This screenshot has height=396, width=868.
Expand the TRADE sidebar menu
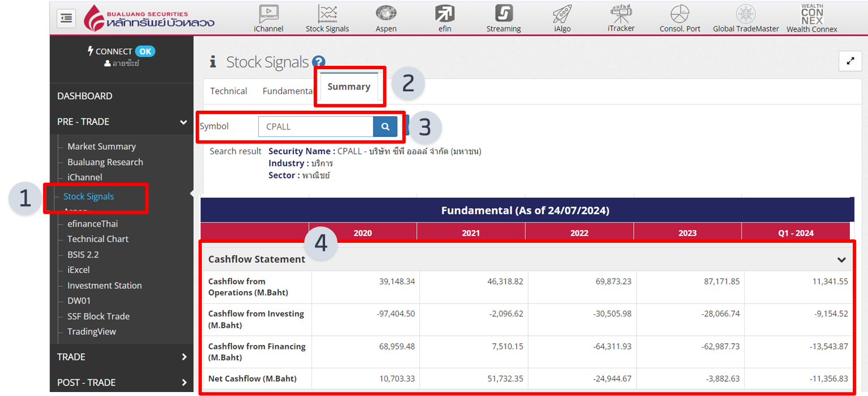coord(121,357)
